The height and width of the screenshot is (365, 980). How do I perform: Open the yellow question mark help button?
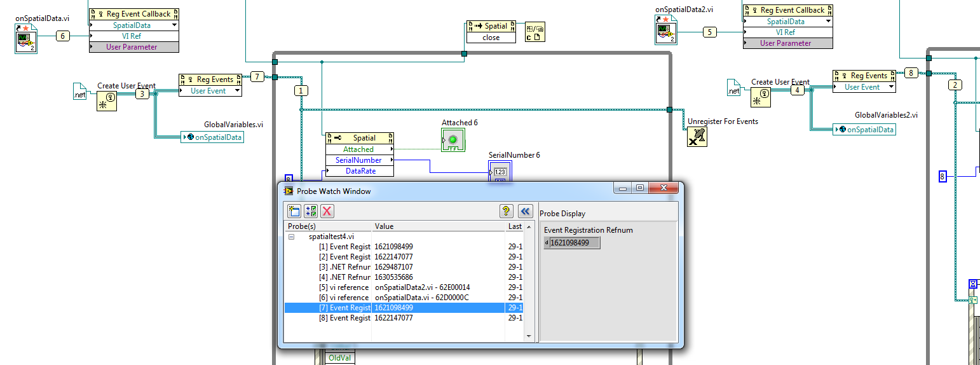coord(506,212)
